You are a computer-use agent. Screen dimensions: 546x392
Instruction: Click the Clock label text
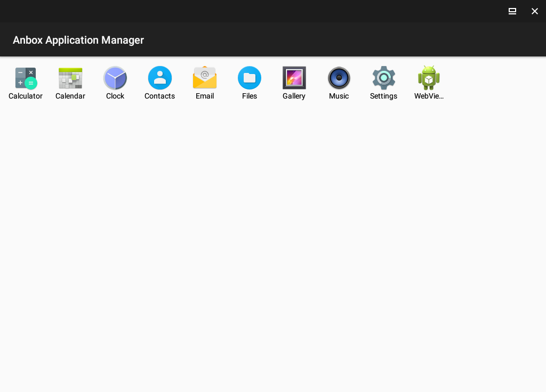click(115, 96)
